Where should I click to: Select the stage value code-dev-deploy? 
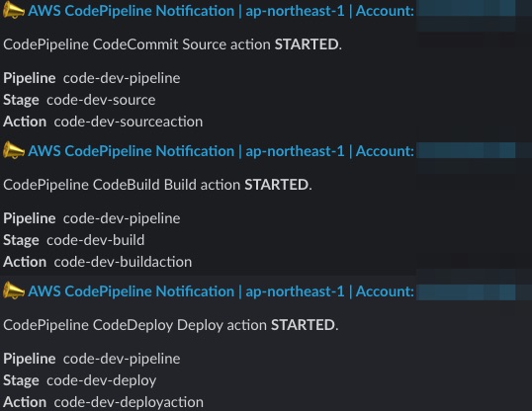tap(102, 380)
